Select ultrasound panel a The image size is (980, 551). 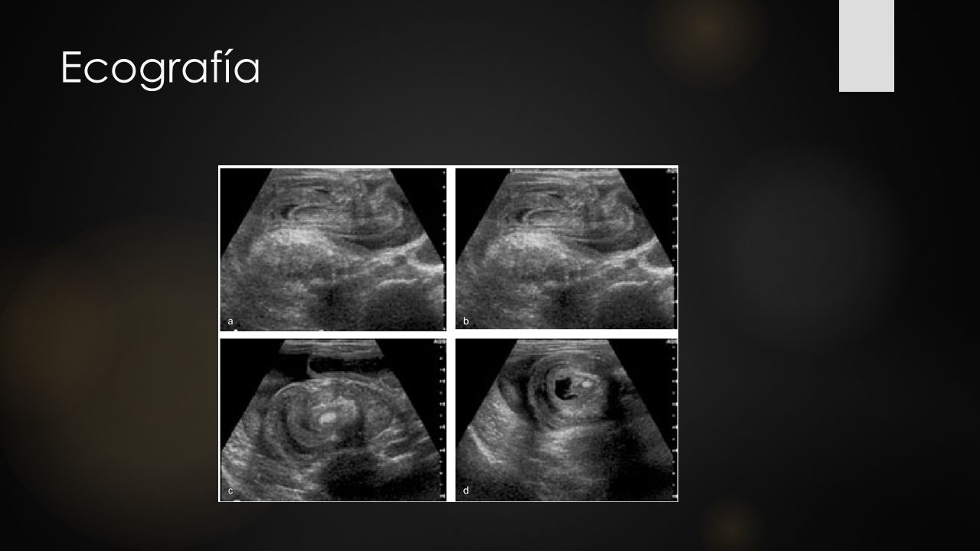333,249
